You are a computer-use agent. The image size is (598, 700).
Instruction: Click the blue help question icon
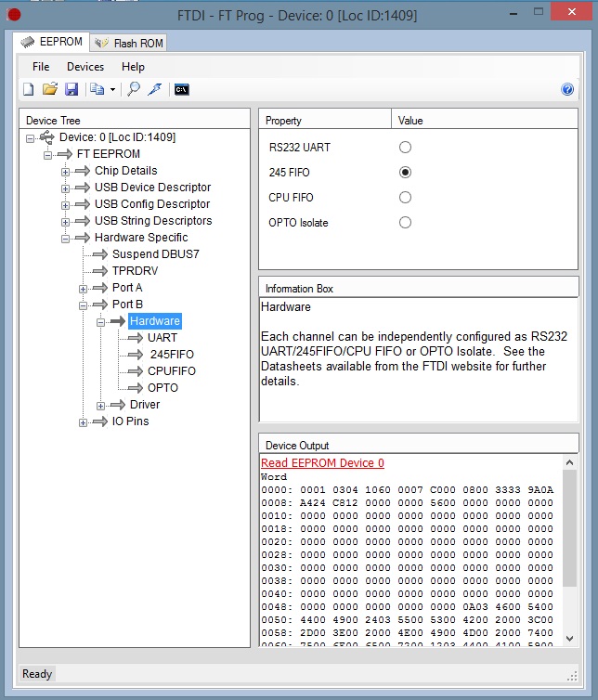(567, 89)
